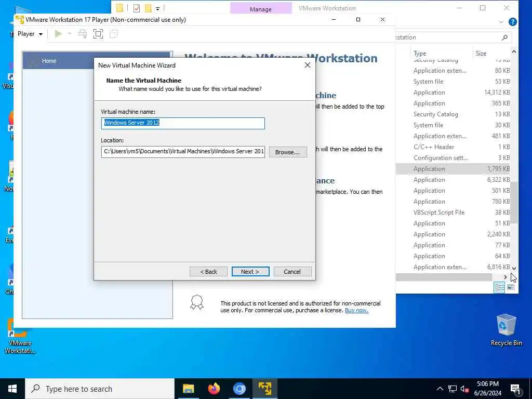Click Send Ctrl+Alt+Del toolbar icon
Image resolution: width=532 pixels, height=399 pixels.
click(83, 34)
